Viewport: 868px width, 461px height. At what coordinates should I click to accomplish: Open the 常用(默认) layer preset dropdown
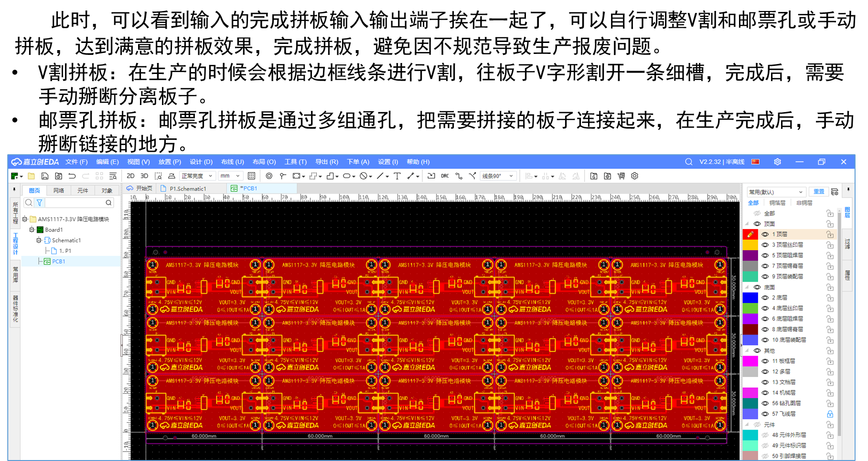[x=776, y=192]
